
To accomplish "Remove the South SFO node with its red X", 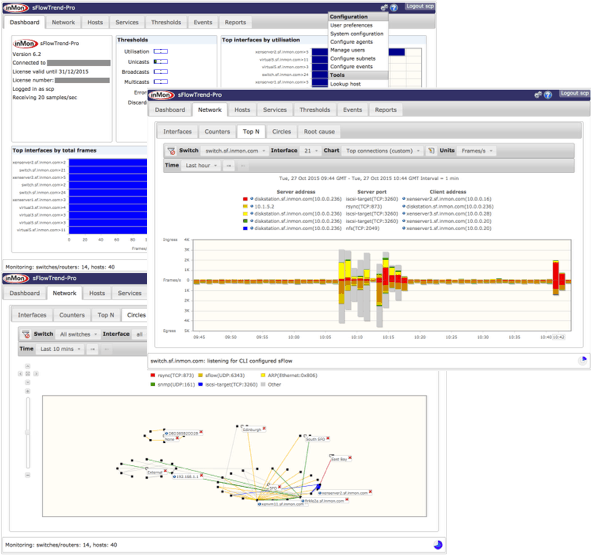I will click(x=328, y=438).
